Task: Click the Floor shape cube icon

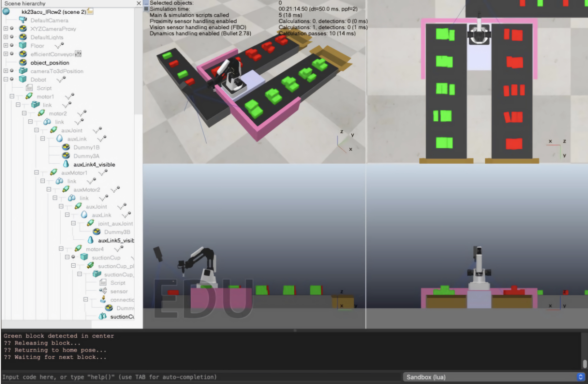Action: (x=23, y=45)
